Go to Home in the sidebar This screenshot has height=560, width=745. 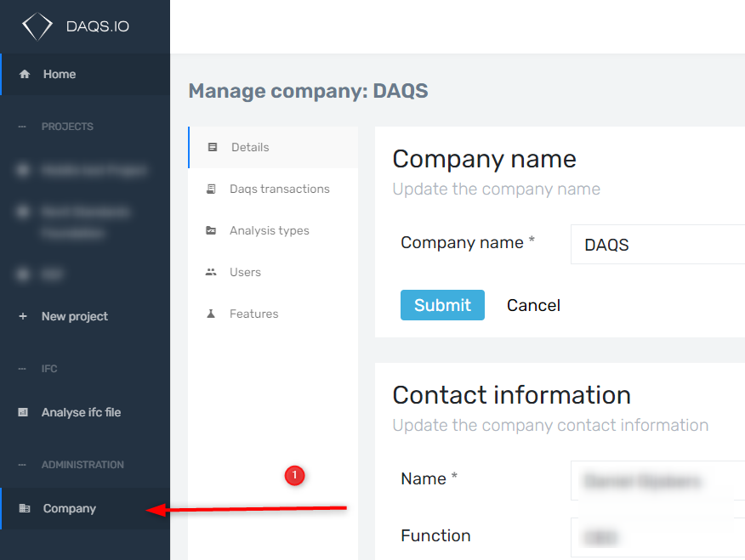[x=60, y=75]
